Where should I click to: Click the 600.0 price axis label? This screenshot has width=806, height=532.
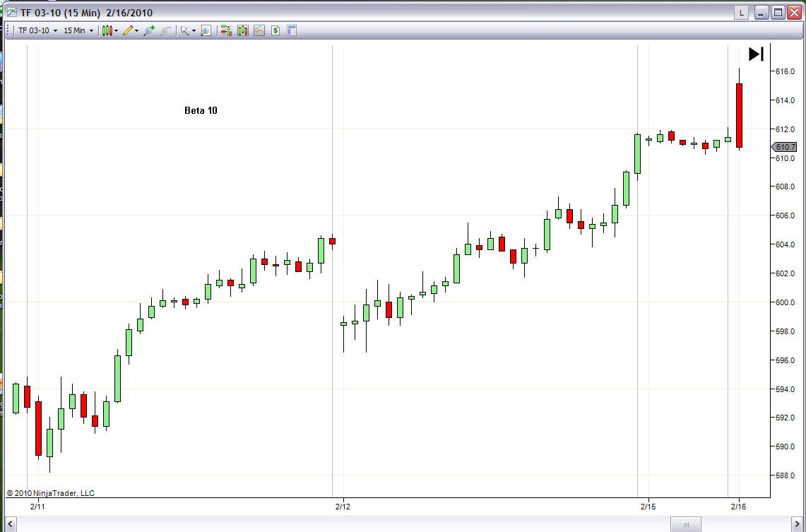[x=785, y=303]
